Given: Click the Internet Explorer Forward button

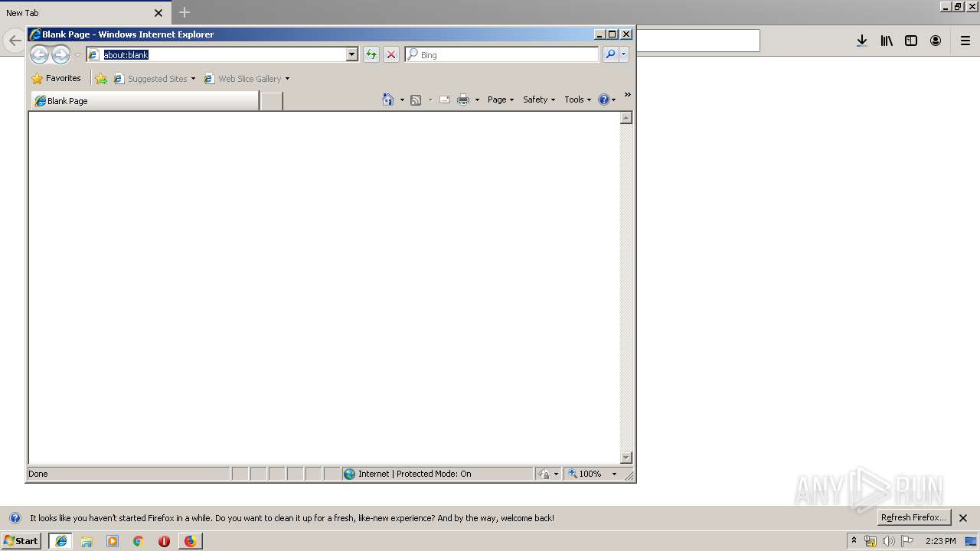Looking at the screenshot, I should [x=60, y=54].
